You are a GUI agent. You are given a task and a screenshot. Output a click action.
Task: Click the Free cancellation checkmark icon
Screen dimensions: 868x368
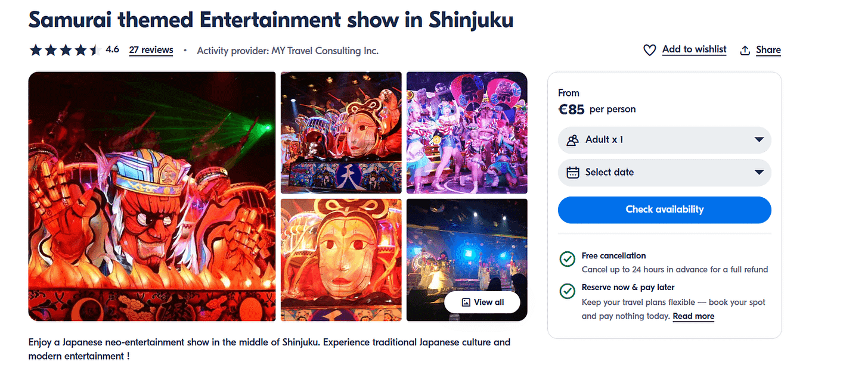click(567, 260)
